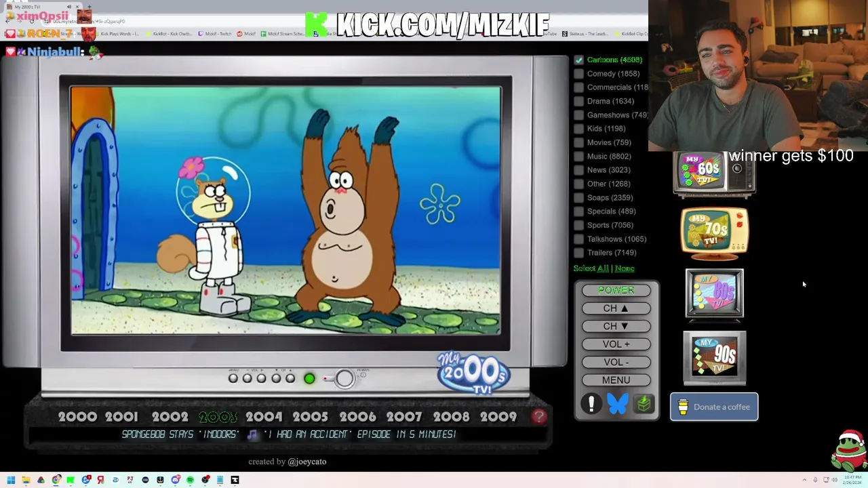868x488 pixels.
Task: Check the Movies category box
Action: coord(578,142)
